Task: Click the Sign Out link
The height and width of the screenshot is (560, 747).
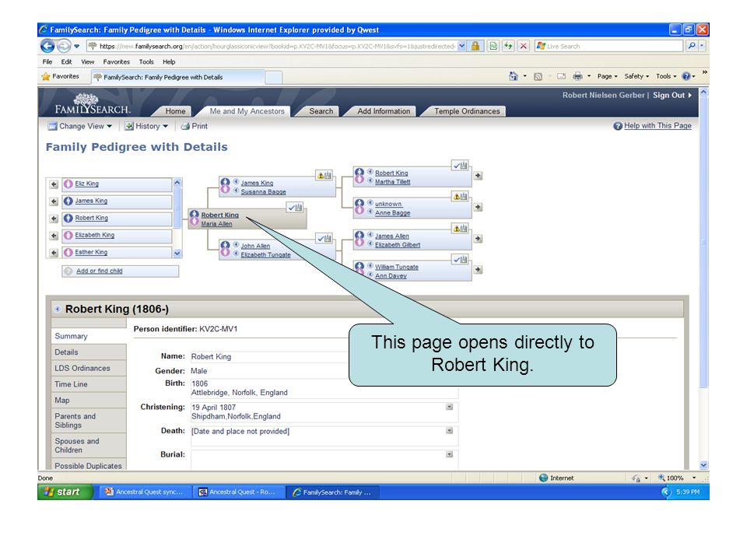Action: (672, 95)
